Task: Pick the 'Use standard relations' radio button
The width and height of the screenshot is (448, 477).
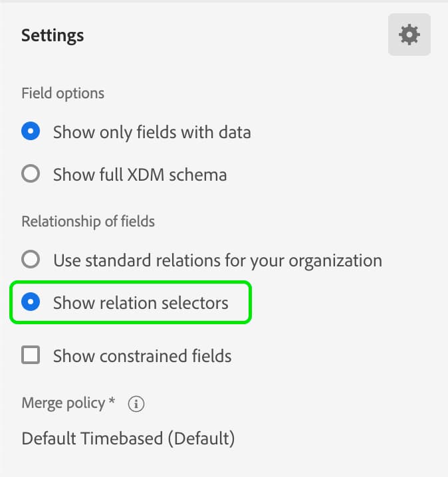Action: coord(31,259)
